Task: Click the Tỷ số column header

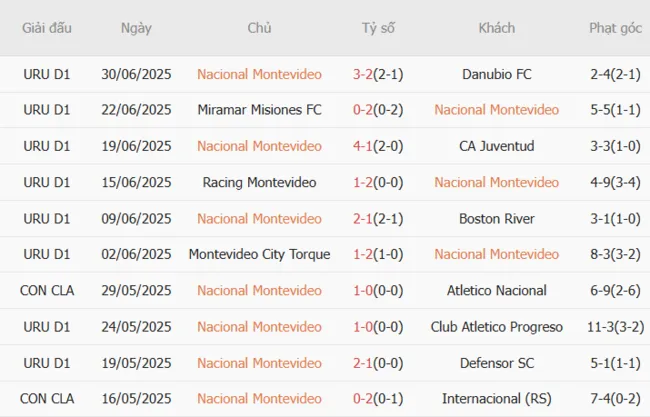Action: [x=378, y=28]
